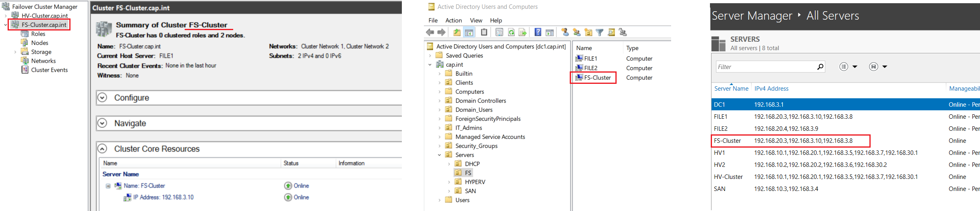Select the FILE1 computer object
Image resolution: width=980 pixels, height=211 pixels.
coord(591,59)
